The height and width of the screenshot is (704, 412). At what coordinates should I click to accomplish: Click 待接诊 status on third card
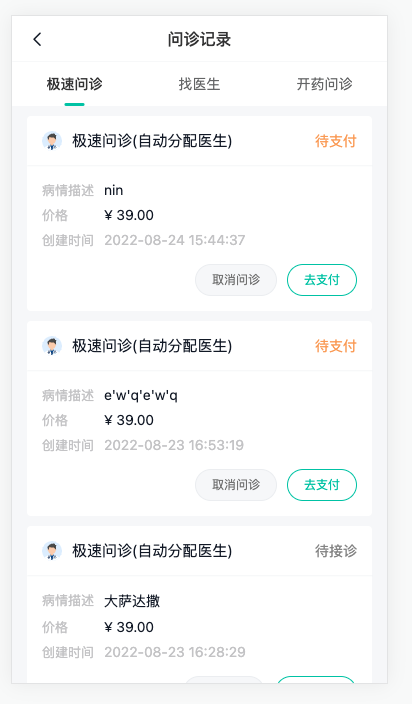tap(336, 551)
